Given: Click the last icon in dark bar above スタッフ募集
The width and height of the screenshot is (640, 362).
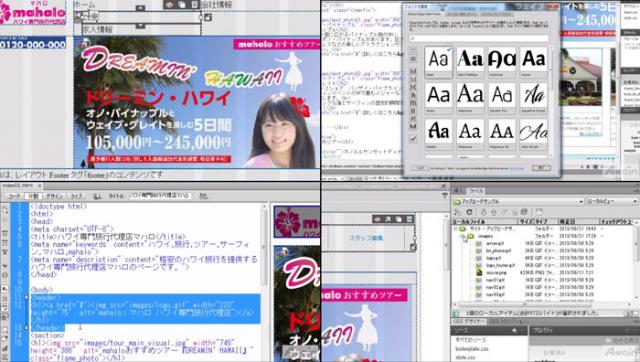Looking at the screenshot, I should tap(409, 219).
